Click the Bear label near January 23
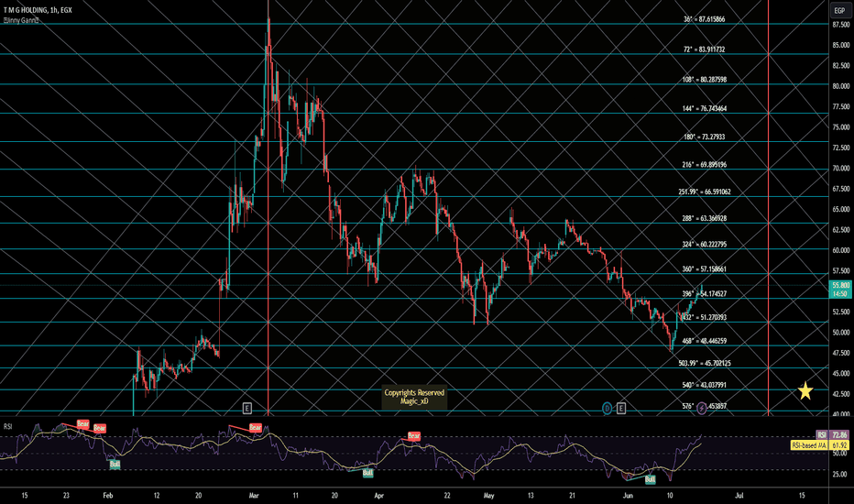 [82, 423]
